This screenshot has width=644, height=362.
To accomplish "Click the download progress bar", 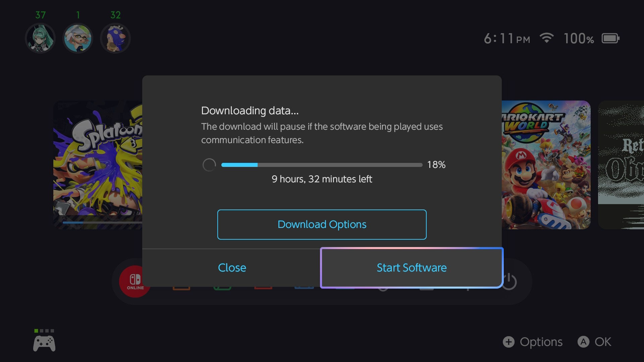I will [322, 165].
